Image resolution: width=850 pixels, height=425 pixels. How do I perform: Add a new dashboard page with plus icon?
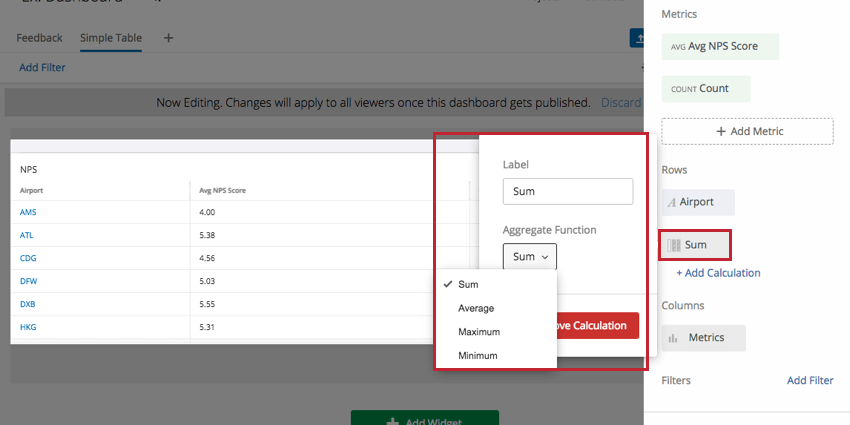[168, 38]
